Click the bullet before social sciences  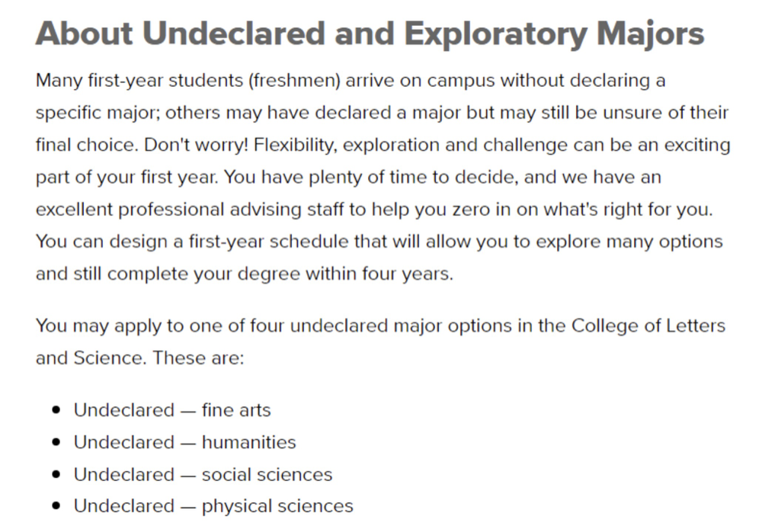[56, 475]
